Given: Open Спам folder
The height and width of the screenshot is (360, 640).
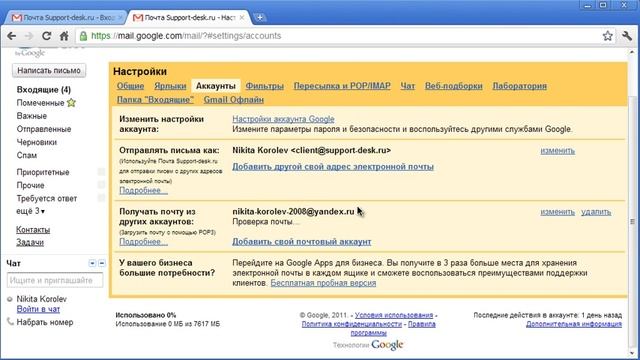Looking at the screenshot, I should (27, 155).
